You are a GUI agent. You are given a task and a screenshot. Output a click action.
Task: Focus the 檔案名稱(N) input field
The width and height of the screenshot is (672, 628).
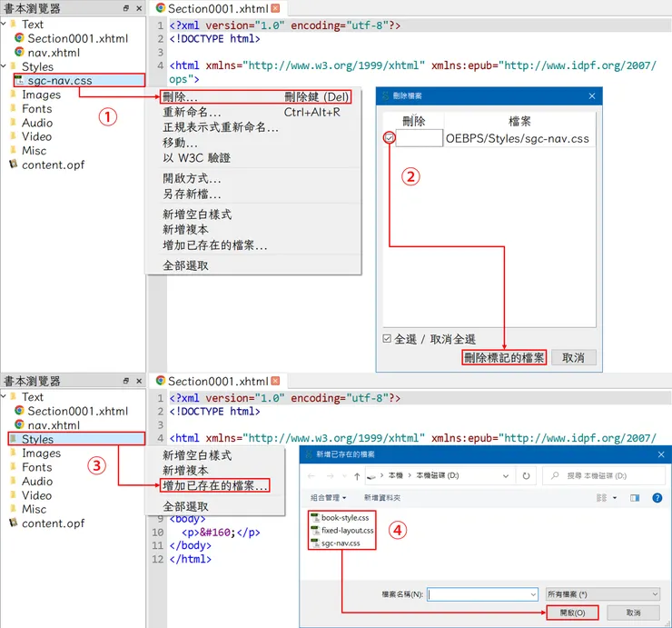click(479, 594)
